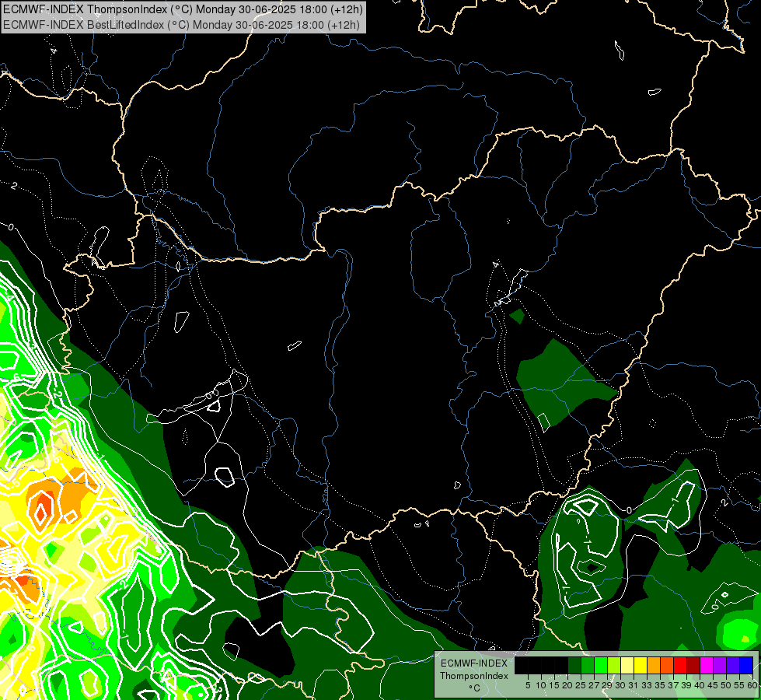Click the legend value '31'
Image resolution: width=761 pixels, height=700 pixels.
pyautogui.click(x=634, y=685)
